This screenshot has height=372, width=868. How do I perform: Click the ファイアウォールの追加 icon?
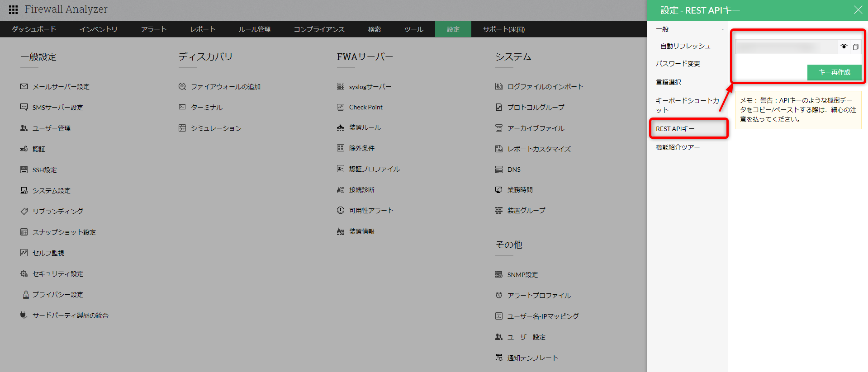[x=182, y=86]
